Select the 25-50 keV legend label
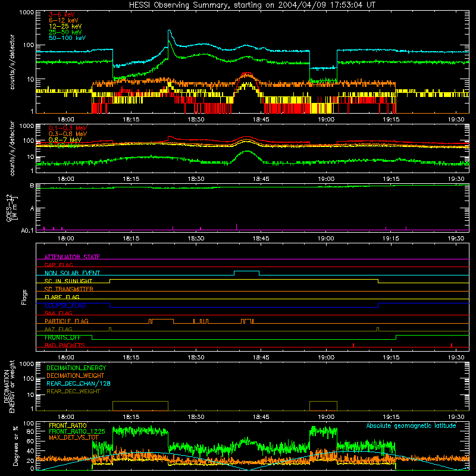The width and height of the screenshot is (476, 476). [65, 32]
